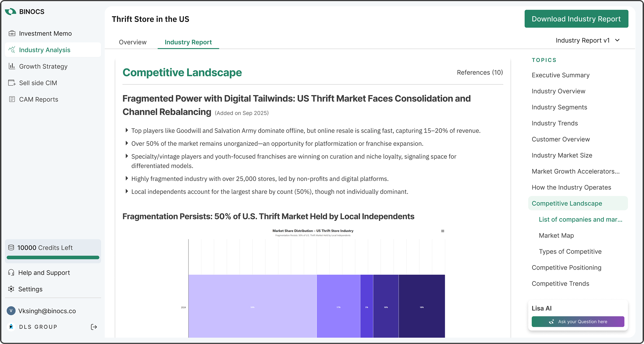644x344 pixels.
Task: Click the Ask your Question here field
Action: (578, 322)
